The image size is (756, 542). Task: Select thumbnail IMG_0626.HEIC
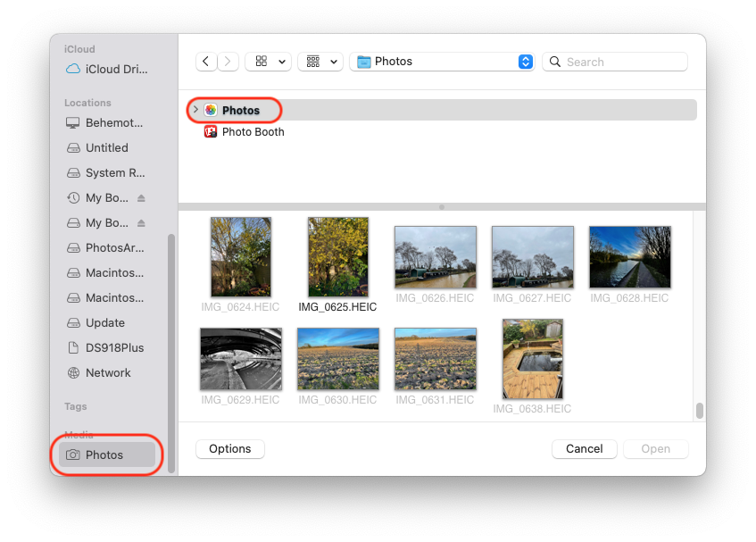tap(436, 257)
